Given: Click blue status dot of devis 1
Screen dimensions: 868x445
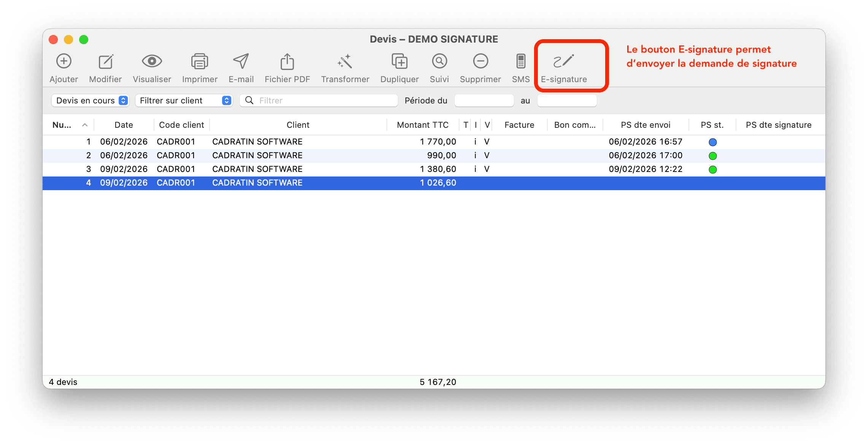Looking at the screenshot, I should 712,142.
